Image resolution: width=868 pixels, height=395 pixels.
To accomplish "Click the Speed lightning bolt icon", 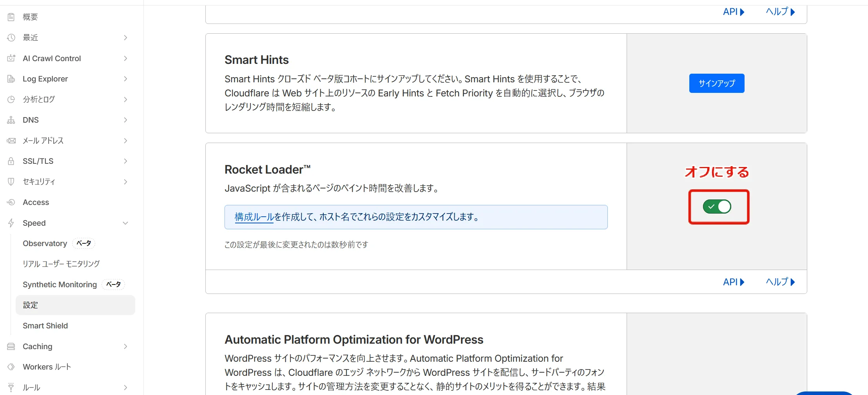I will point(11,223).
